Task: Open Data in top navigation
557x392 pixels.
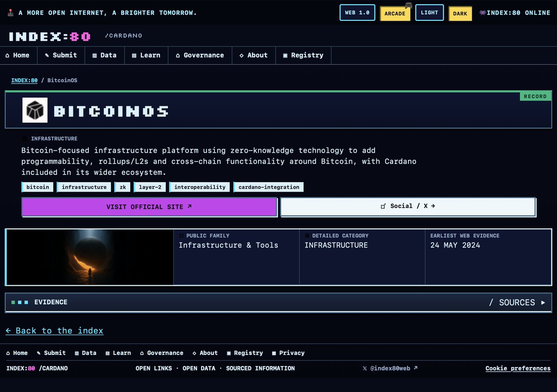Action: coord(104,55)
